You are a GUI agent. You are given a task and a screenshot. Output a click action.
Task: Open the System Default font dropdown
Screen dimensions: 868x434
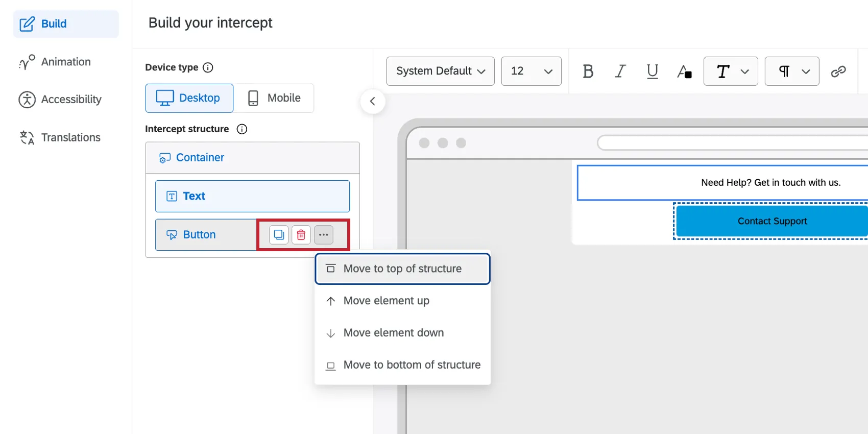click(441, 71)
